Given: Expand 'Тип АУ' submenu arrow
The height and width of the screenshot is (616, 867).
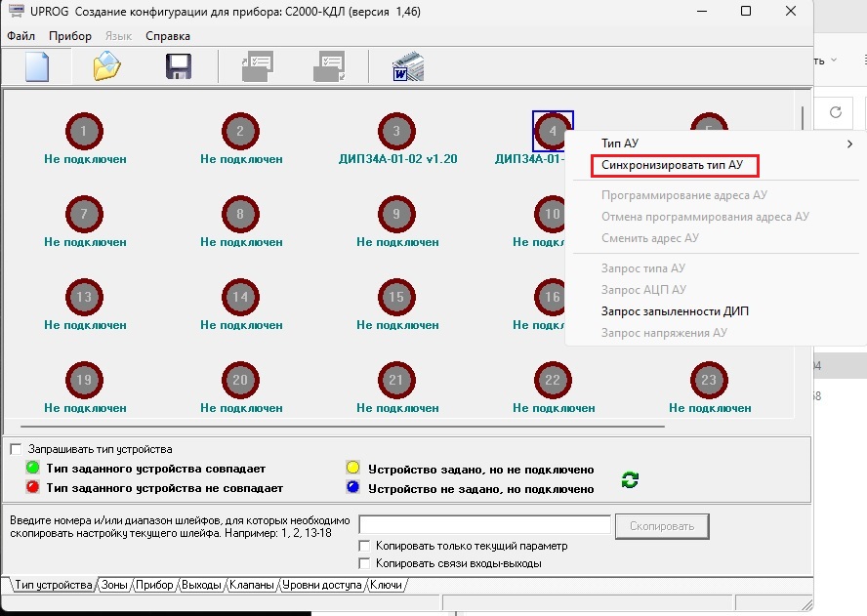Looking at the screenshot, I should 849,144.
